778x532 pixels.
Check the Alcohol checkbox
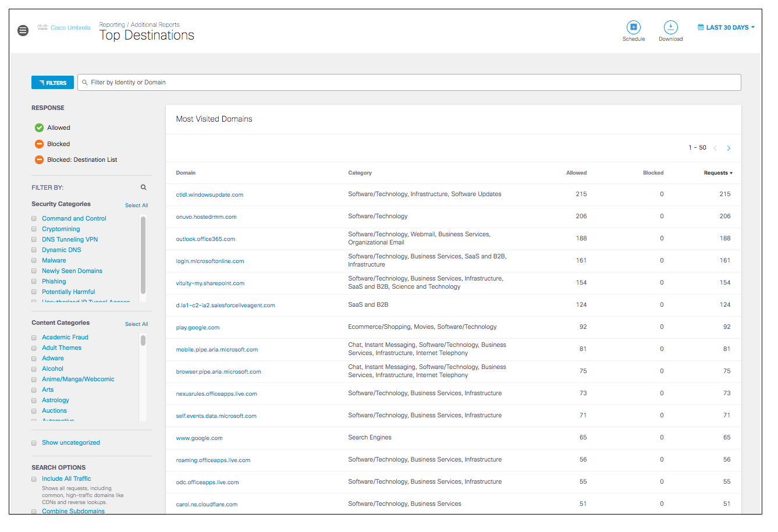click(34, 368)
